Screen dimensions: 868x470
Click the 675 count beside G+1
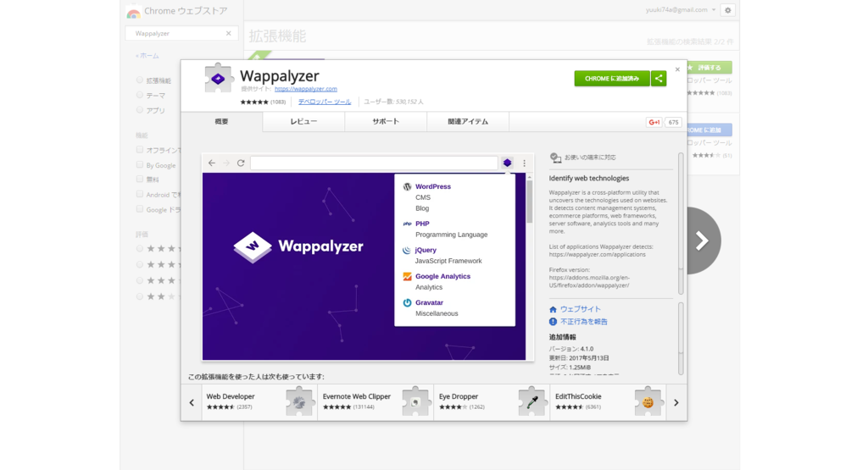click(673, 122)
